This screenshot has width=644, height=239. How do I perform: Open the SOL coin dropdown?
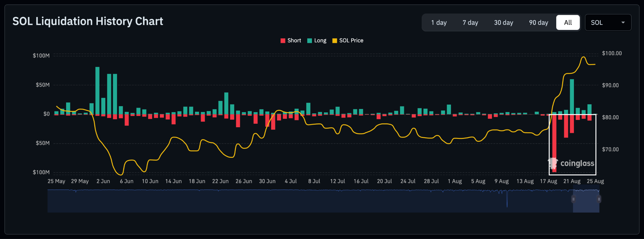pos(608,23)
